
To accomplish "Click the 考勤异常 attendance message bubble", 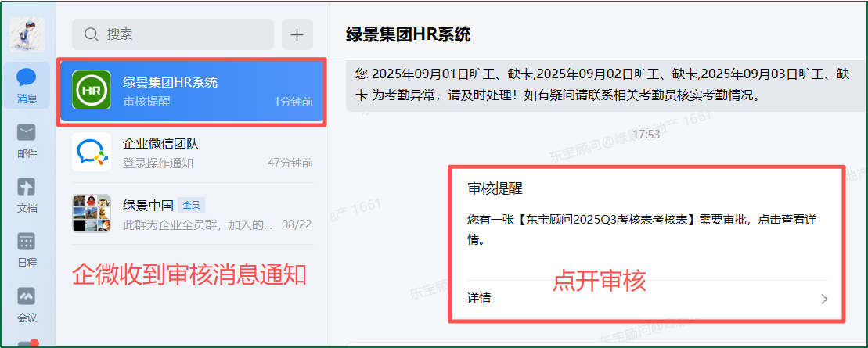I will pyautogui.click(x=603, y=84).
